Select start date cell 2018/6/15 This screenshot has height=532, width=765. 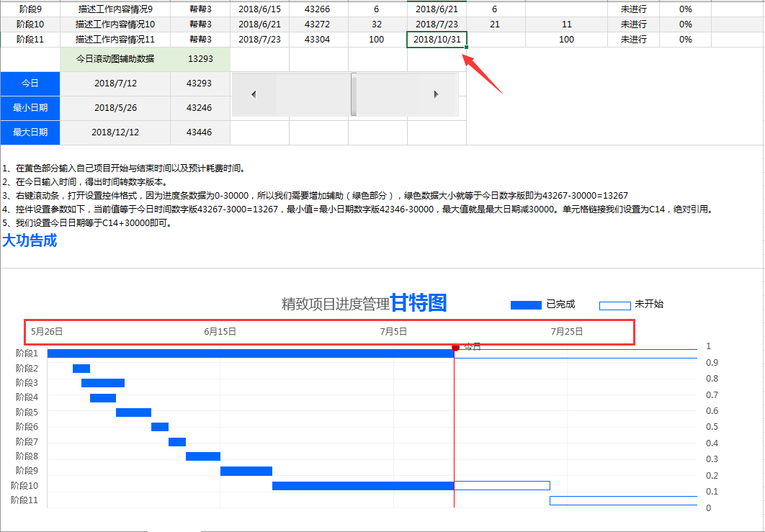click(x=259, y=9)
